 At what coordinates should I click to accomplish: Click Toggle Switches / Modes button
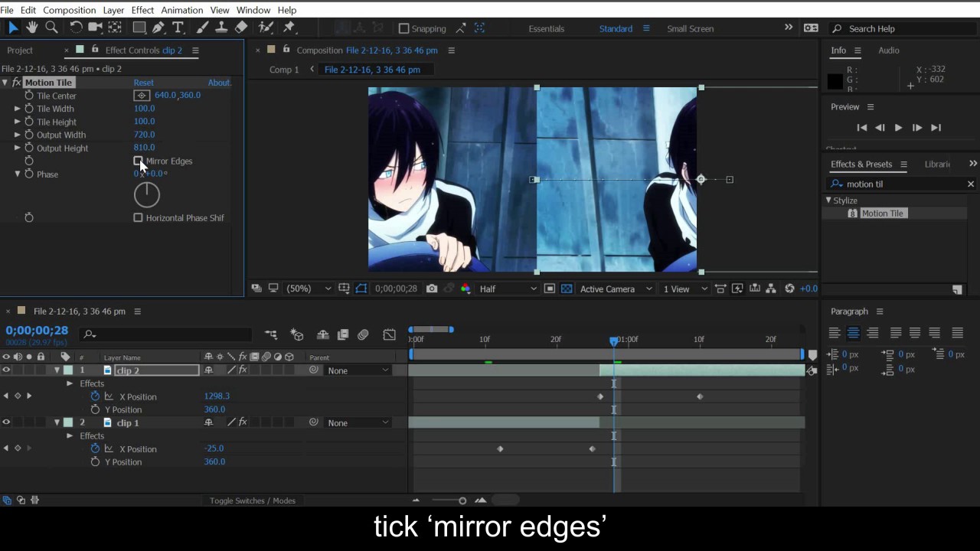pos(253,500)
